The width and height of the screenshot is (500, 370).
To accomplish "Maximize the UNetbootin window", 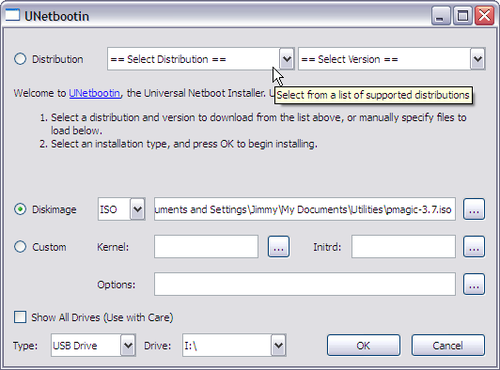I will tap(462, 16).
